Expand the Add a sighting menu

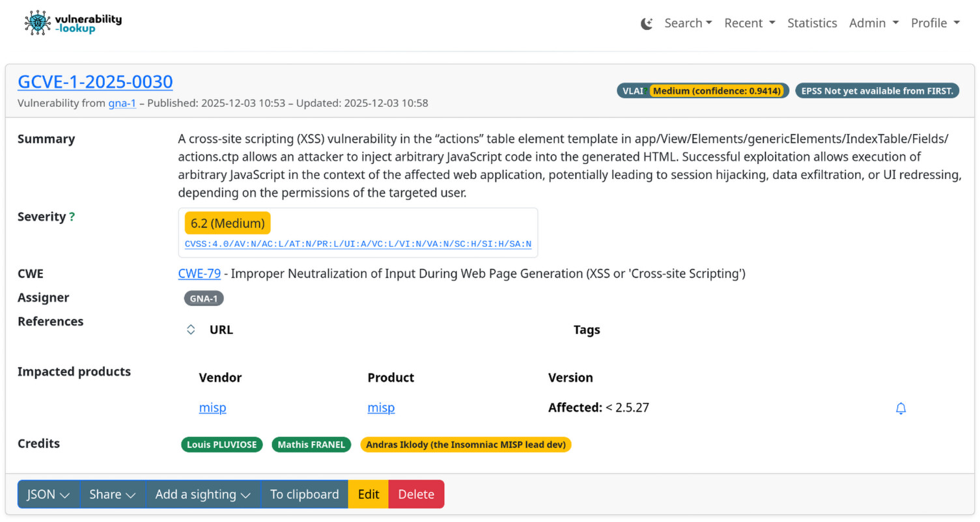pyautogui.click(x=203, y=494)
